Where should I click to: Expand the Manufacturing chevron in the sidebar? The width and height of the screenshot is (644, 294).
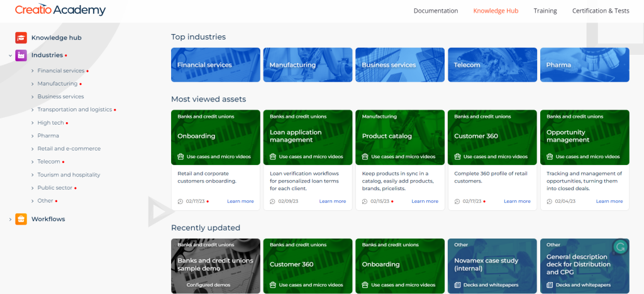[x=33, y=84]
